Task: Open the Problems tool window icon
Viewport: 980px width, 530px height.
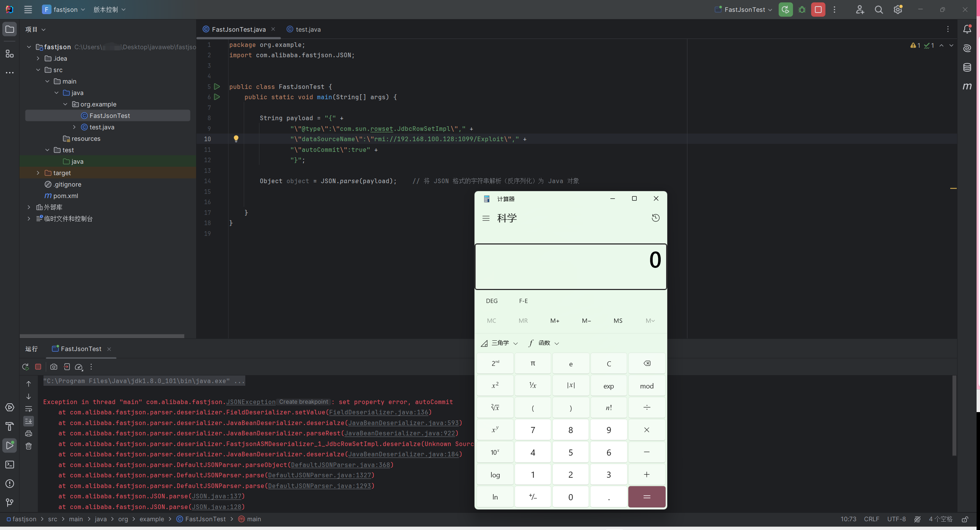Action: 10,484
